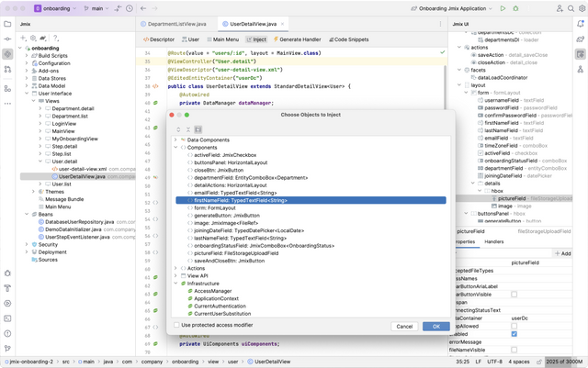Switch to the DepartmentListView.java tab
Image resolution: width=588 pixels, height=368 pixels.
point(176,24)
